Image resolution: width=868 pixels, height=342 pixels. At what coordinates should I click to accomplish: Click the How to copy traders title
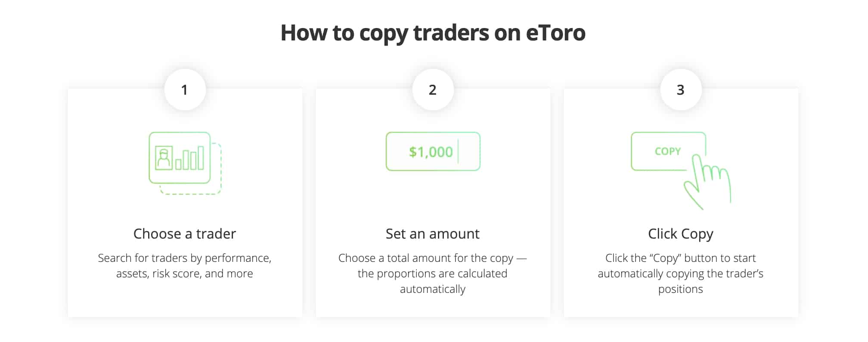[x=433, y=33]
